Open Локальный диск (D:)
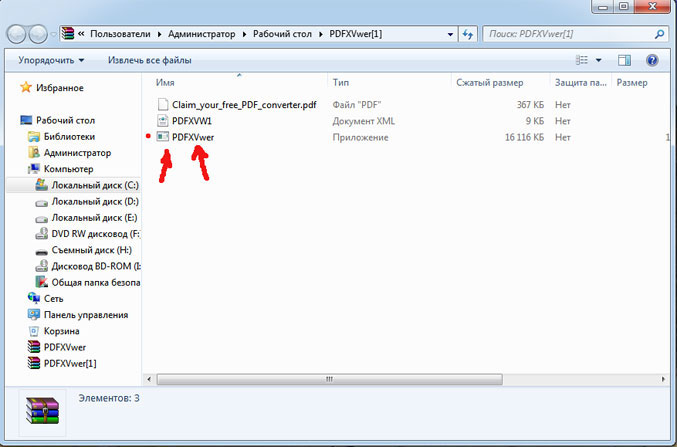The image size is (677, 447). (95, 202)
